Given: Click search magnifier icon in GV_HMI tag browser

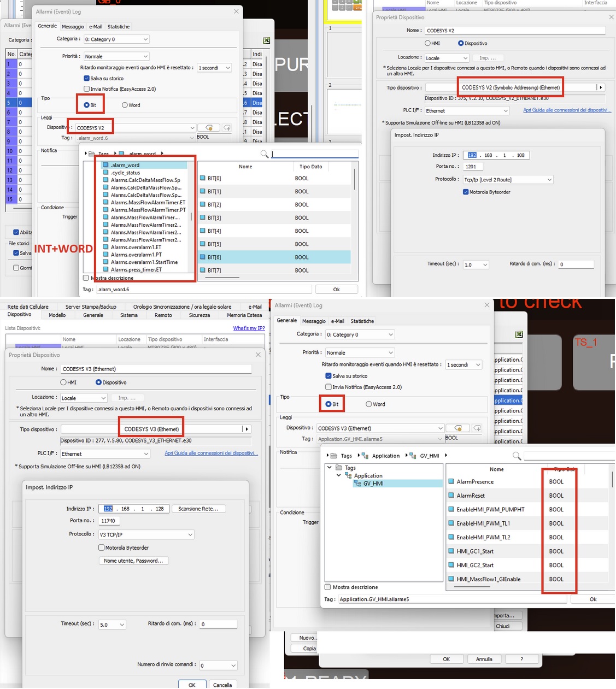Looking at the screenshot, I should click(x=517, y=455).
